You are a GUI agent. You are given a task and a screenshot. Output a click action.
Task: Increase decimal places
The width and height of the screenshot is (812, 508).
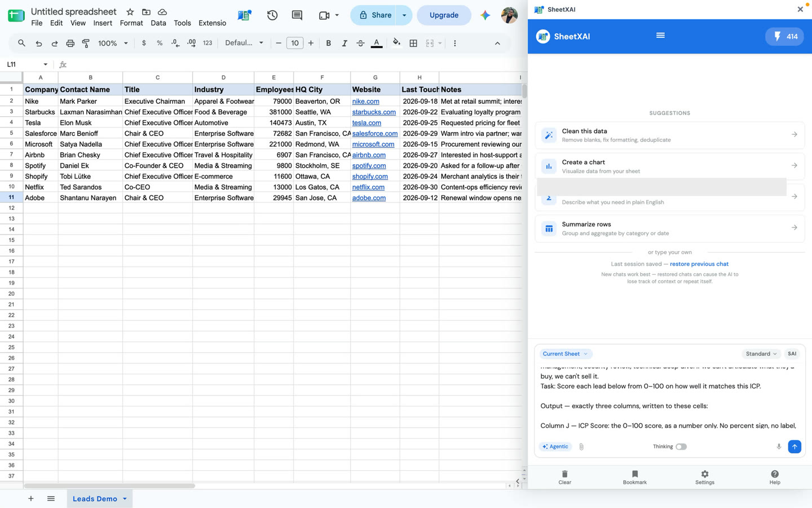tap(192, 43)
